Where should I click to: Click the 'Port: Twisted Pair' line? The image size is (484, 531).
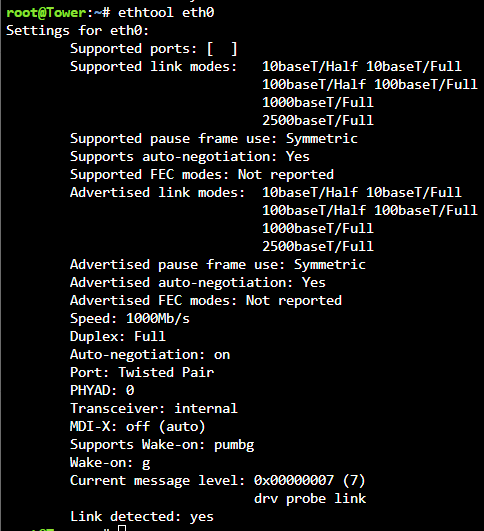pos(142,373)
